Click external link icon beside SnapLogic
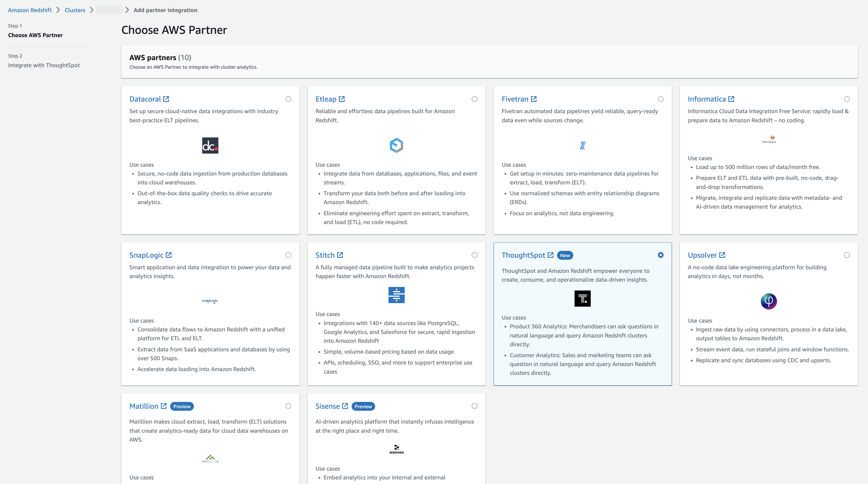The width and height of the screenshot is (868, 484). click(x=169, y=255)
